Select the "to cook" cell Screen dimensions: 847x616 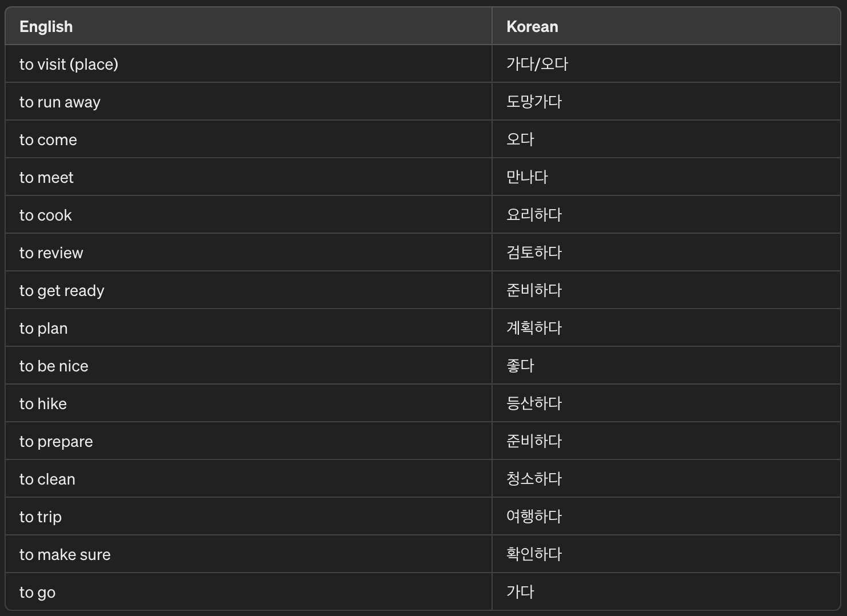coord(46,215)
